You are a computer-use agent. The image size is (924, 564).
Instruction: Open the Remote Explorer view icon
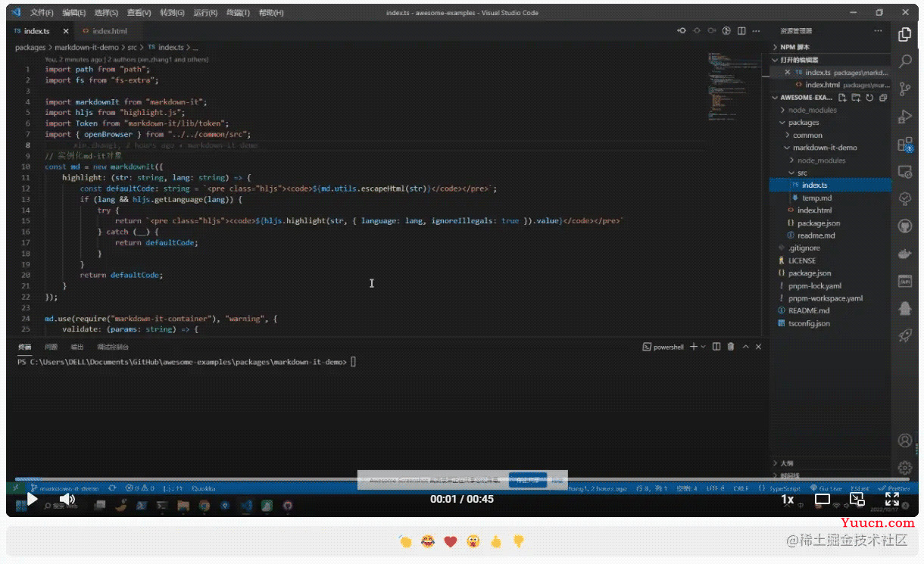904,172
